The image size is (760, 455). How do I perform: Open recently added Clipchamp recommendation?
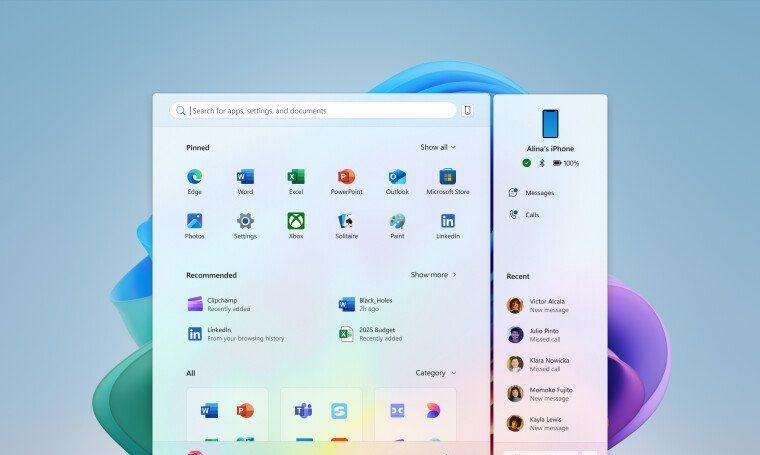219,304
